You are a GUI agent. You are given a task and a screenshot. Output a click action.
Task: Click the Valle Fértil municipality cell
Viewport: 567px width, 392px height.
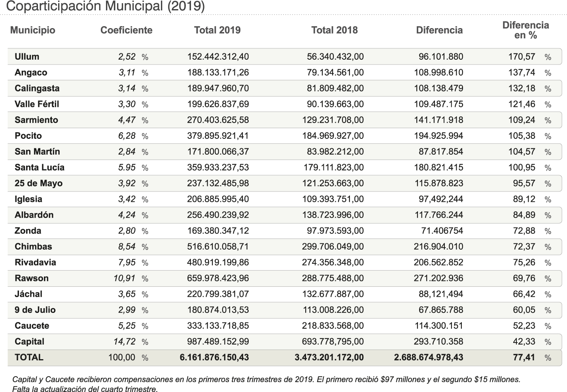37,104
